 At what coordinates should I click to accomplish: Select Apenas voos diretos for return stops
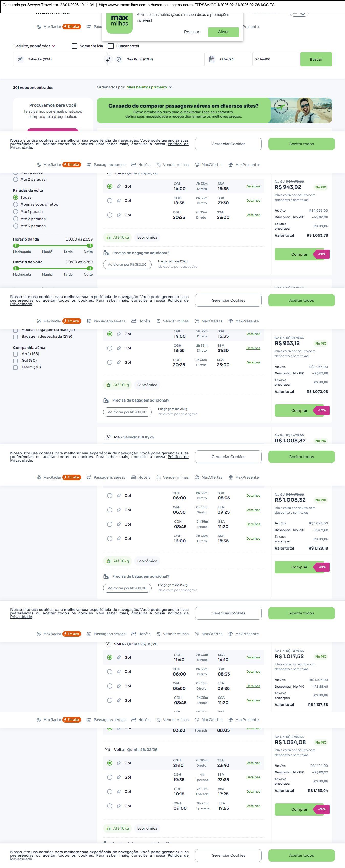(16, 204)
